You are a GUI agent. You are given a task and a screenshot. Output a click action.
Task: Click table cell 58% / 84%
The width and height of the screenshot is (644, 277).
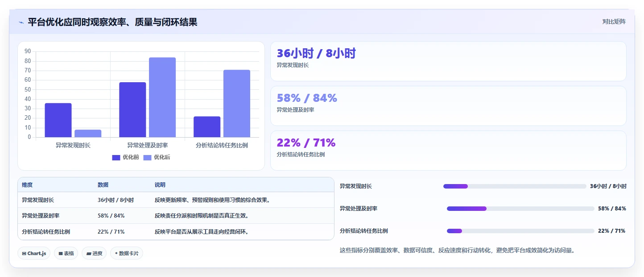pyautogui.click(x=111, y=216)
